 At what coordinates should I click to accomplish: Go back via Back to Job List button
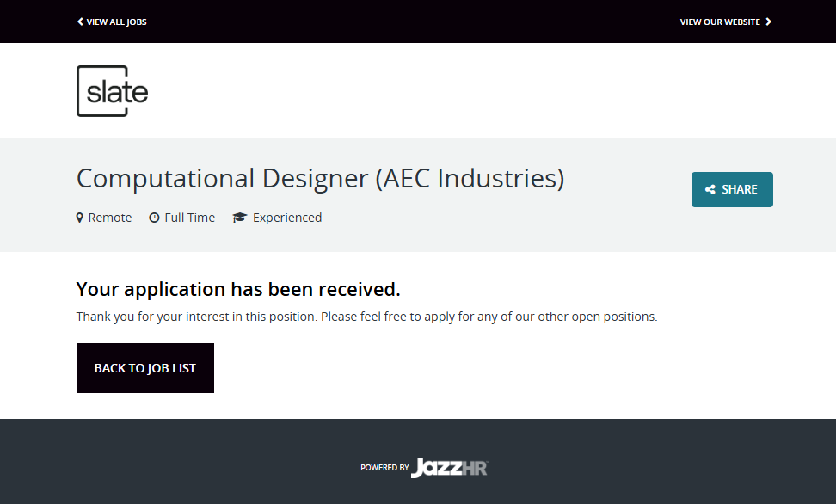pyautogui.click(x=145, y=368)
